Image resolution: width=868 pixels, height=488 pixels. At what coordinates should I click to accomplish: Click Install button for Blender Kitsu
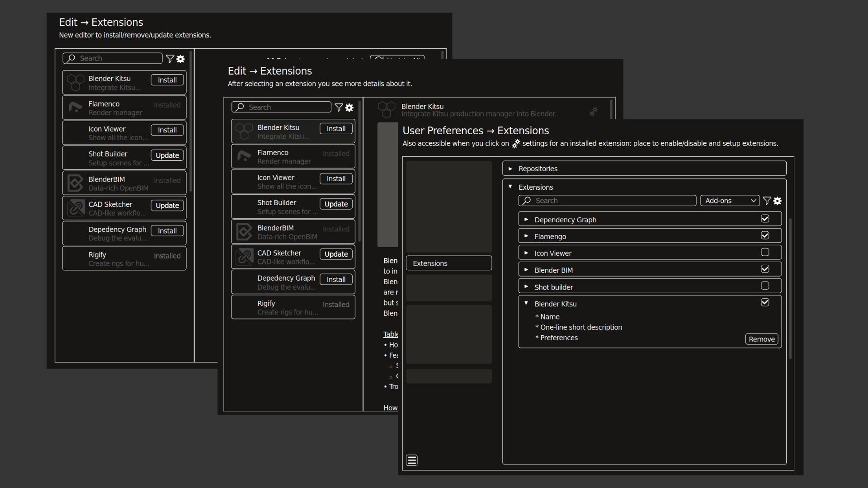(167, 79)
